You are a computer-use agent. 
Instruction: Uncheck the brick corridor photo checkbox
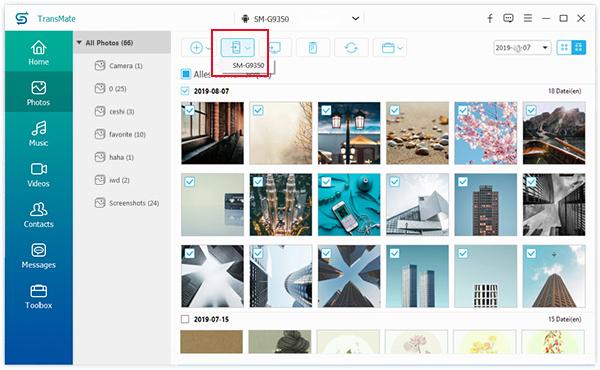[x=190, y=111]
